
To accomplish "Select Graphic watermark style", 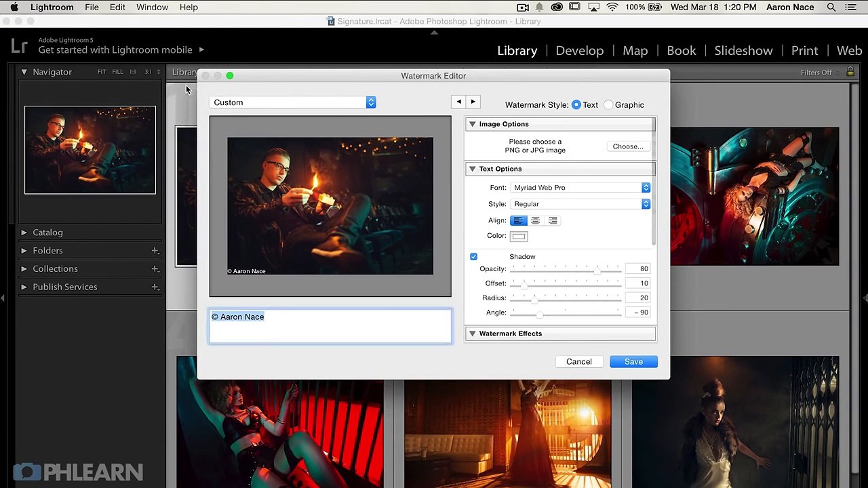I will (x=608, y=105).
